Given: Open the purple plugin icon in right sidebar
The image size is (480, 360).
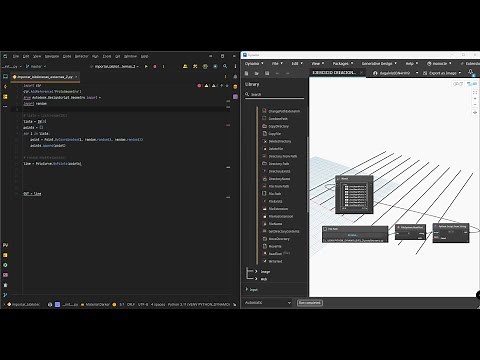Looking at the screenshot, I should click(x=235, y=97).
